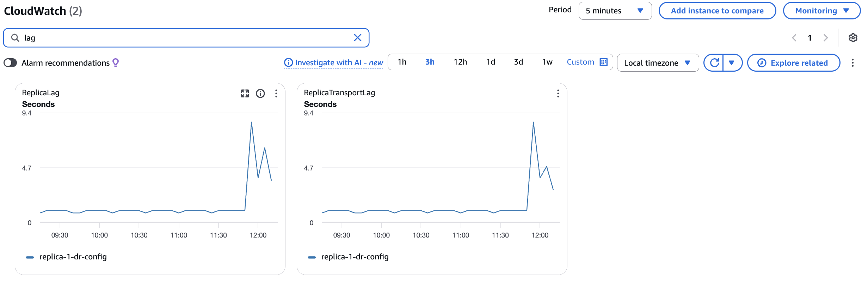Go to the next page arrow

click(x=825, y=38)
